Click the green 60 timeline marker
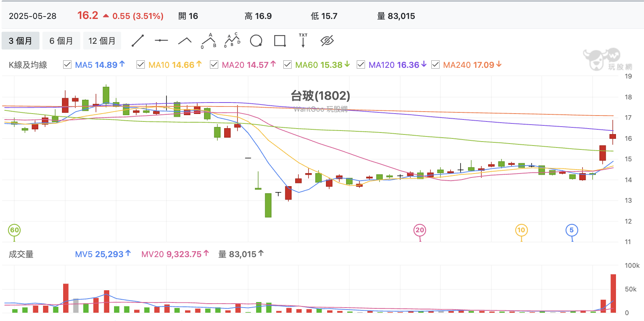 [14, 230]
